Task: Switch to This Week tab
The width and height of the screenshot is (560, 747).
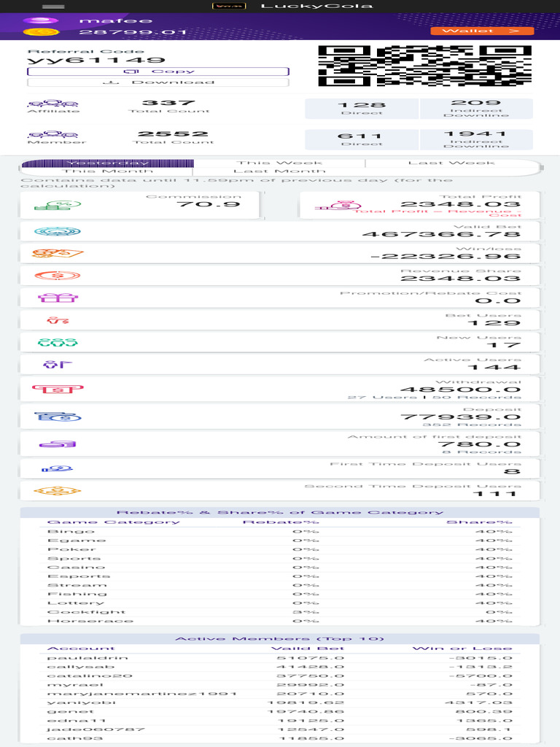Action: pos(279,163)
